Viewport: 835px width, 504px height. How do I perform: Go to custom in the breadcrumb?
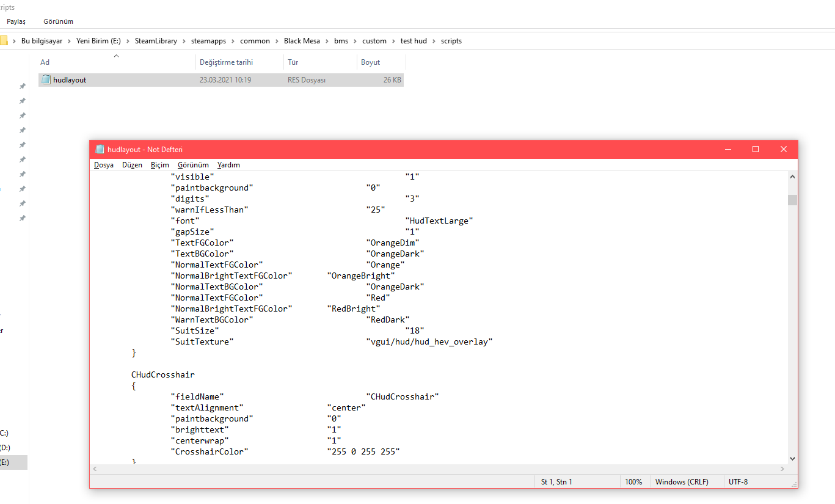pyautogui.click(x=374, y=41)
